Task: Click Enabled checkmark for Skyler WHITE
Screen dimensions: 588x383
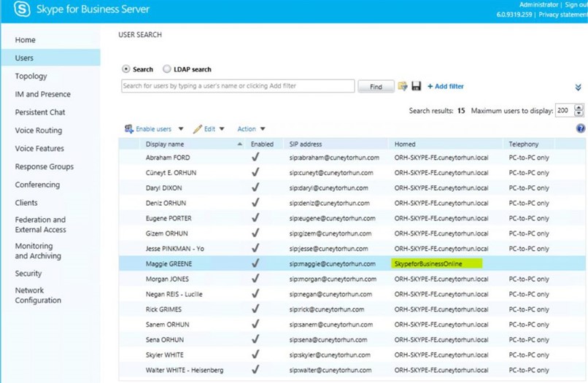Action: [x=255, y=355]
